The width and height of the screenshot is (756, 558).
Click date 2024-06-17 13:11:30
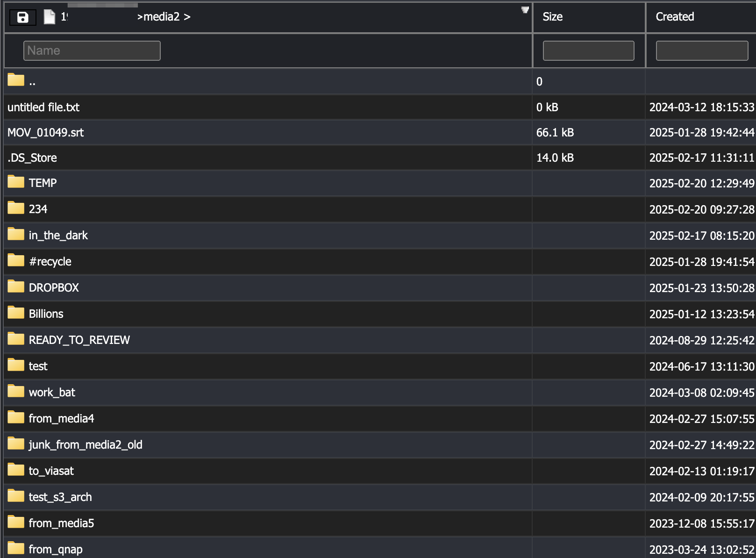pos(702,366)
